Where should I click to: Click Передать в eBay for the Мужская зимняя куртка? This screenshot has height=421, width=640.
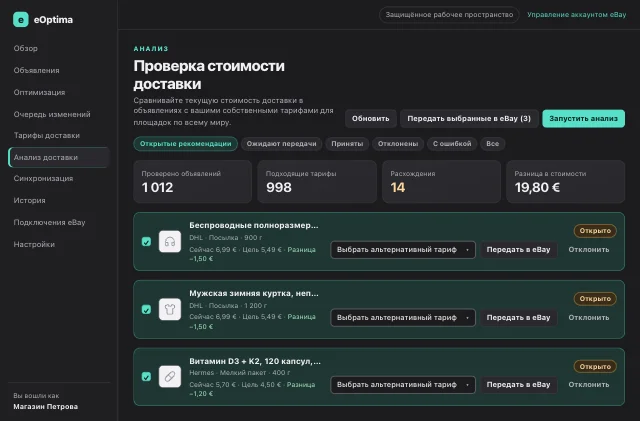[x=518, y=317]
